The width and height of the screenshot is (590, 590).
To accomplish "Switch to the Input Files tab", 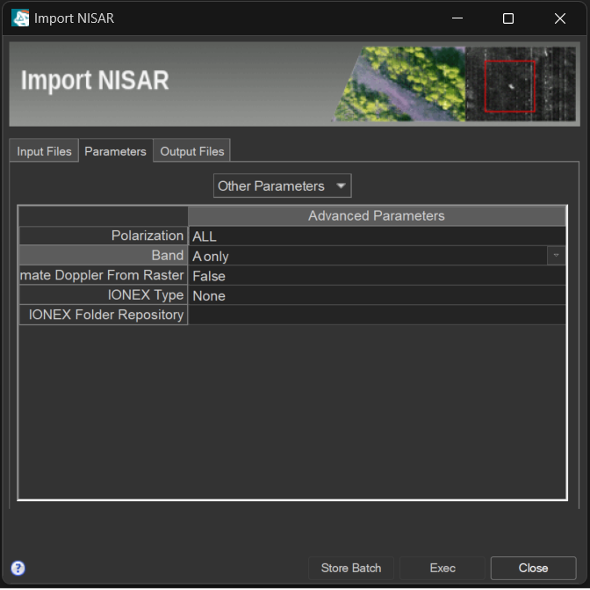I will click(x=44, y=151).
